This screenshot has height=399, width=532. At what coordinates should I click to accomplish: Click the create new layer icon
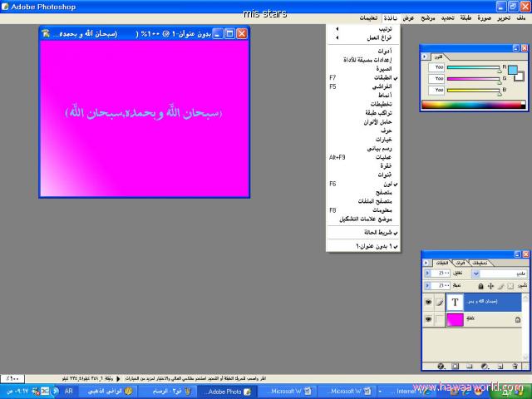(500, 366)
